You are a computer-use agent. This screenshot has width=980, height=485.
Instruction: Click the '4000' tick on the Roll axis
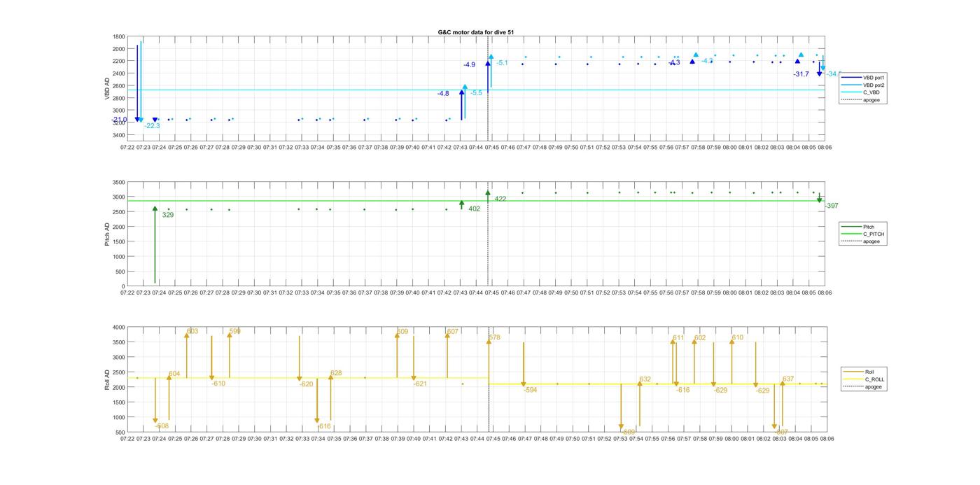[119, 328]
